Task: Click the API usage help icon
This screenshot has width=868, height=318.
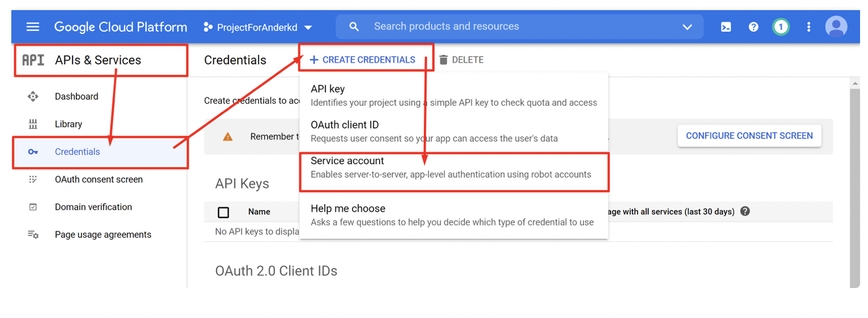Action: coord(745,212)
